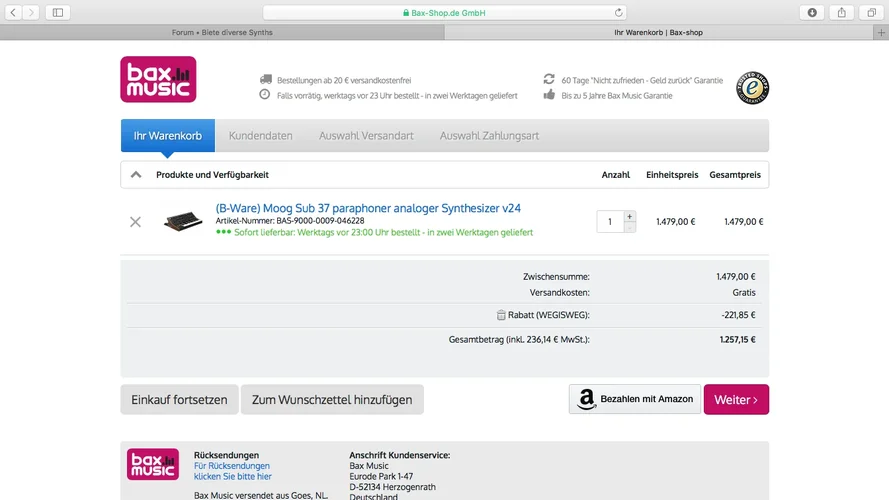
Task: Delete the WEGISWEG discount with trash icon
Action: (x=501, y=315)
